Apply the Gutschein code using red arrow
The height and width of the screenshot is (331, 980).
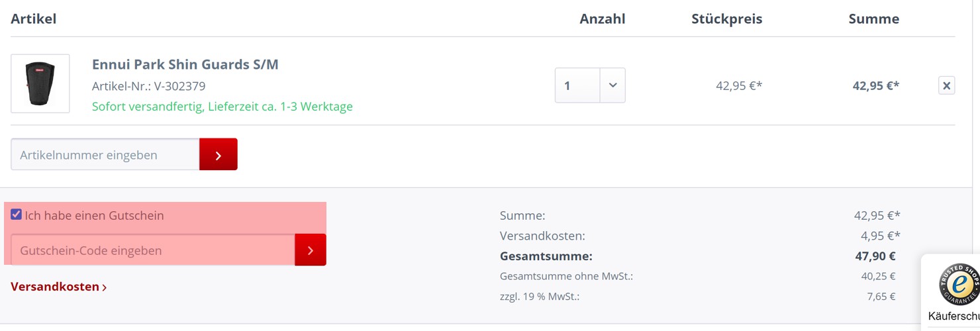(311, 250)
